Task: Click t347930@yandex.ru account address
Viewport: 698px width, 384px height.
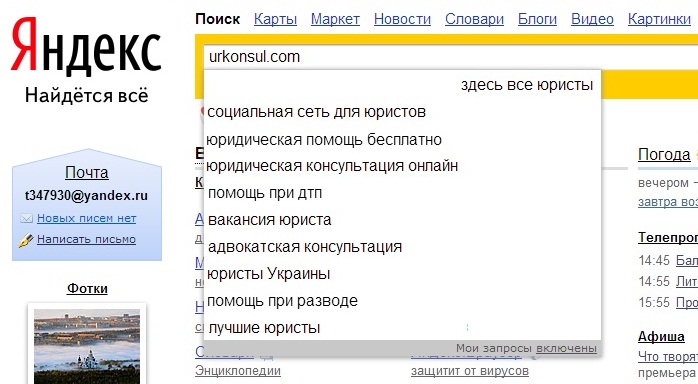Action: coord(86,195)
